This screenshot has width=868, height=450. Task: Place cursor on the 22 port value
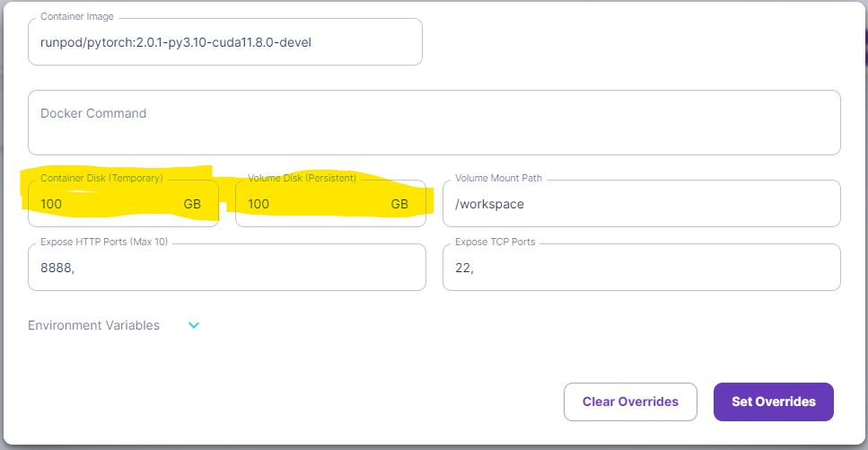point(464,269)
